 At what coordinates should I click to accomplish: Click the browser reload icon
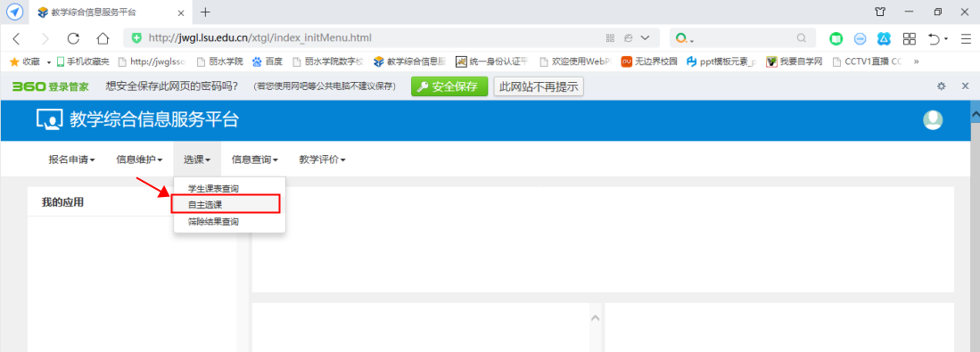pos(73,38)
